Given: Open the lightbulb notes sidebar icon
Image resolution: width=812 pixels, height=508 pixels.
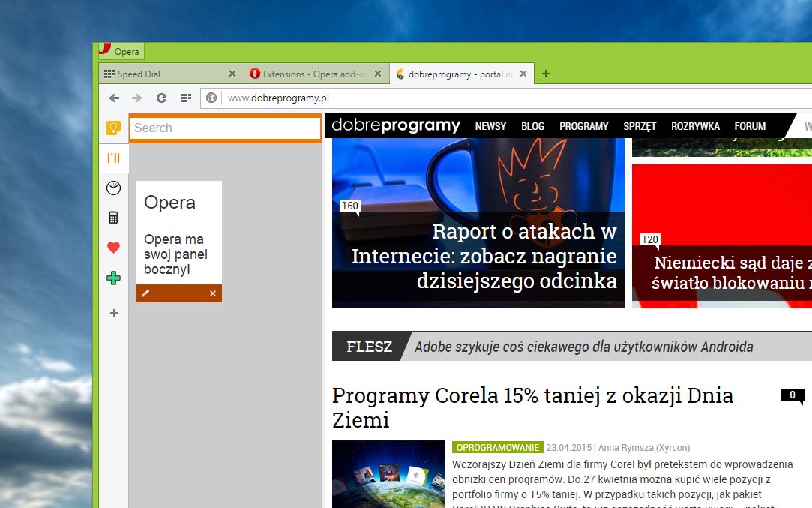Looking at the screenshot, I should click(113, 128).
